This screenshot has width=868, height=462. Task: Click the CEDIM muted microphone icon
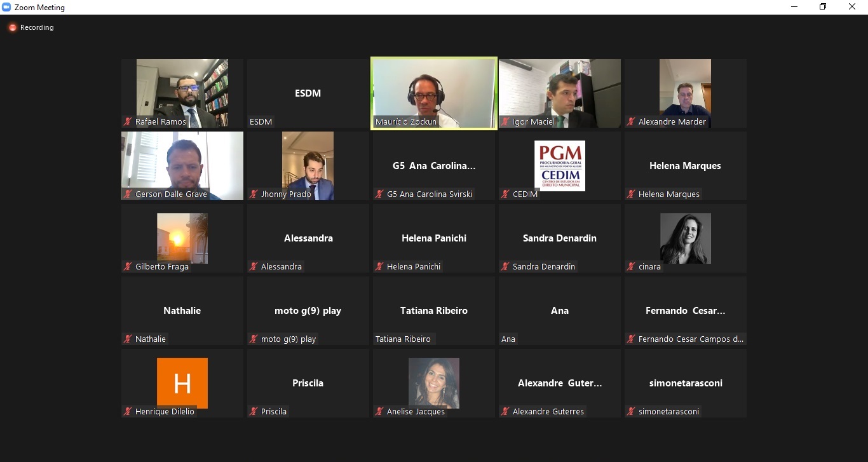(505, 194)
